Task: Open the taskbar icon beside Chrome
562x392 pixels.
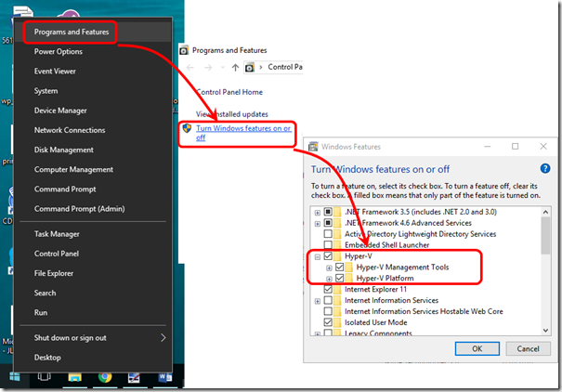Action: [134, 377]
